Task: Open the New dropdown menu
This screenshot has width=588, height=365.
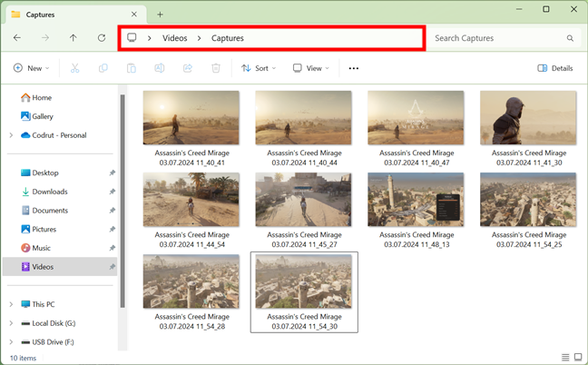Action: 31,68
